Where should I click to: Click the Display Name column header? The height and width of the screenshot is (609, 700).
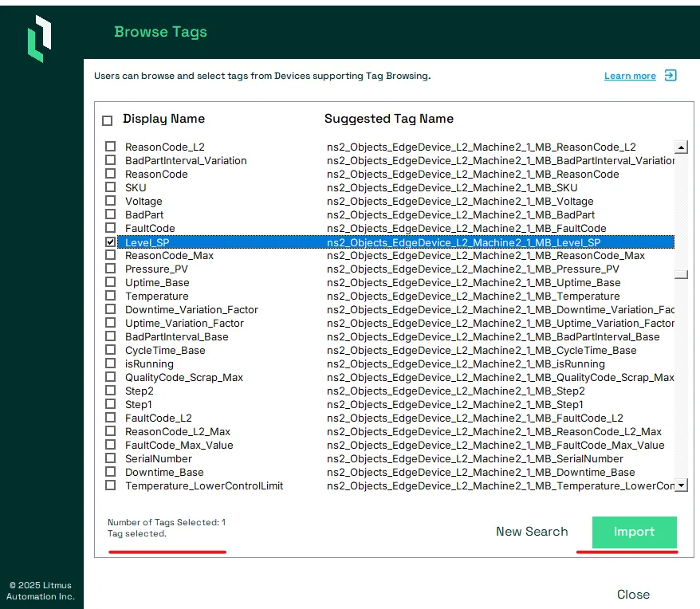pos(164,119)
